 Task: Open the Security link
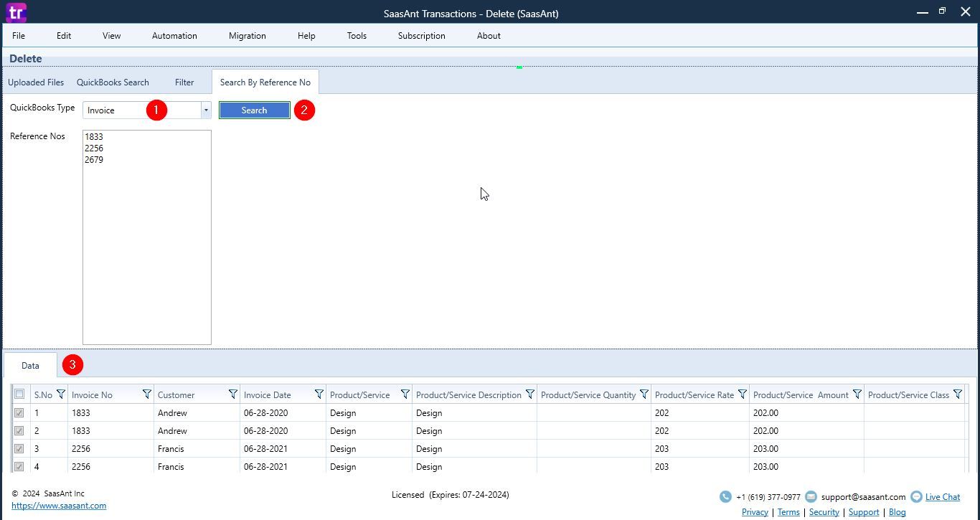pos(824,512)
